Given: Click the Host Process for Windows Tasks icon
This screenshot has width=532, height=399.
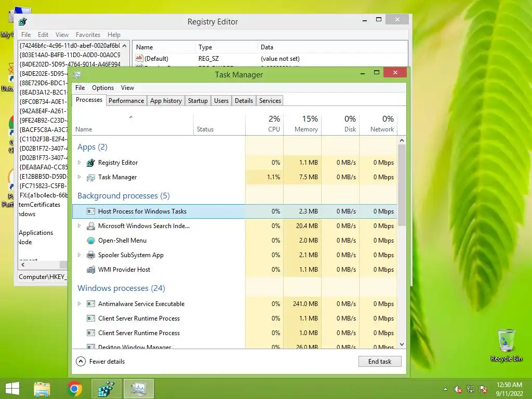Looking at the screenshot, I should pos(90,211).
